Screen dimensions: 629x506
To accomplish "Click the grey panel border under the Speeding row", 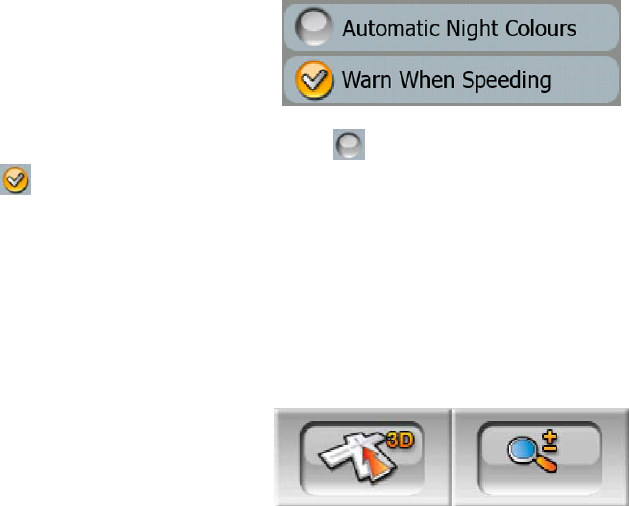I will click(x=451, y=104).
